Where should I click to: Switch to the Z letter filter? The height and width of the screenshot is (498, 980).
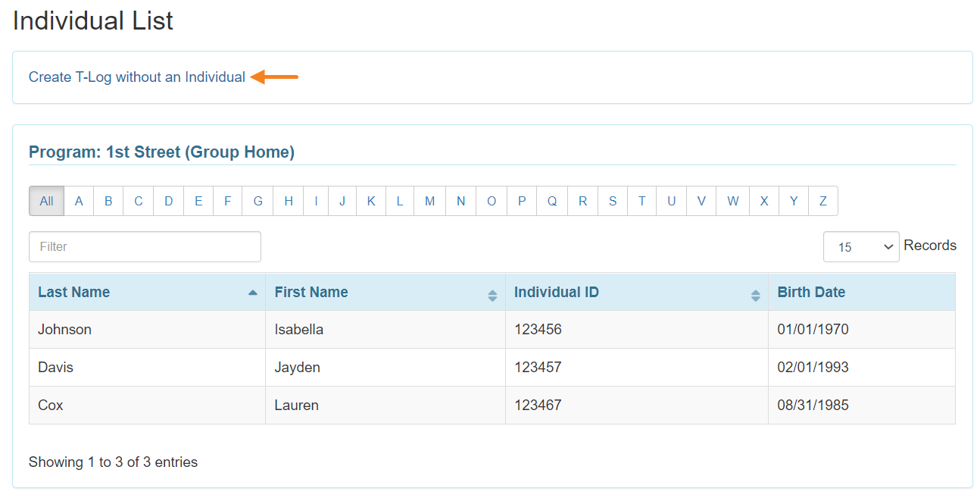(x=822, y=201)
